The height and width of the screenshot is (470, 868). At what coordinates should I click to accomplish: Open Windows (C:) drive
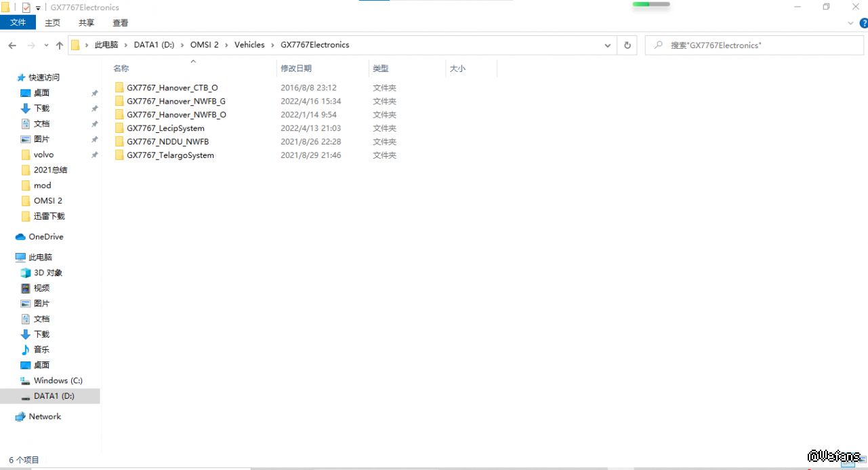click(x=58, y=380)
